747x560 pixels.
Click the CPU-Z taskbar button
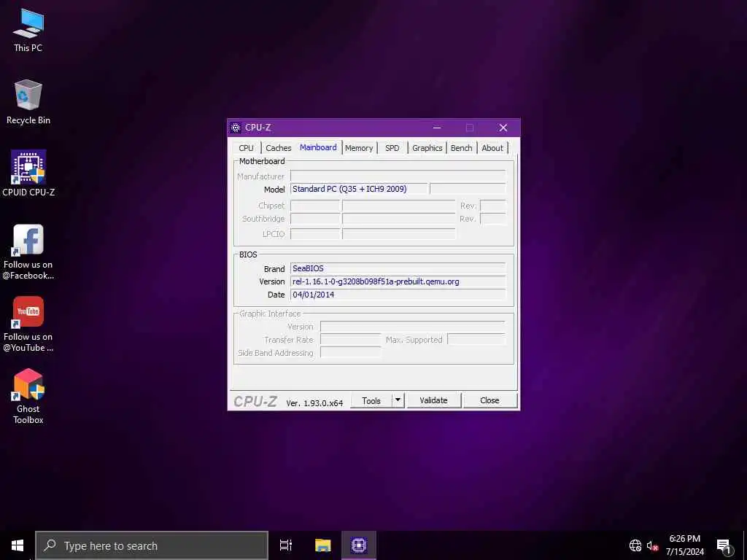359,545
